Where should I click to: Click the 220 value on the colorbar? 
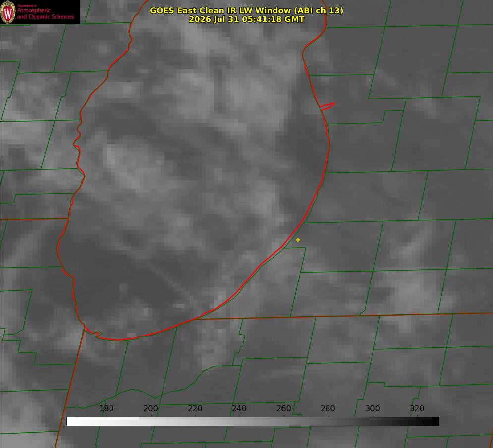pyautogui.click(x=195, y=408)
